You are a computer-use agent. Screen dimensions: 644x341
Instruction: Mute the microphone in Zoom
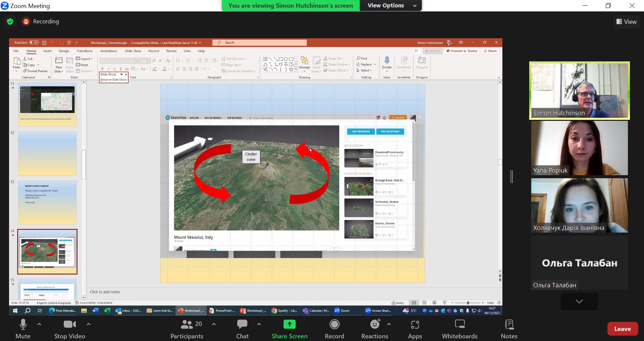click(23, 329)
